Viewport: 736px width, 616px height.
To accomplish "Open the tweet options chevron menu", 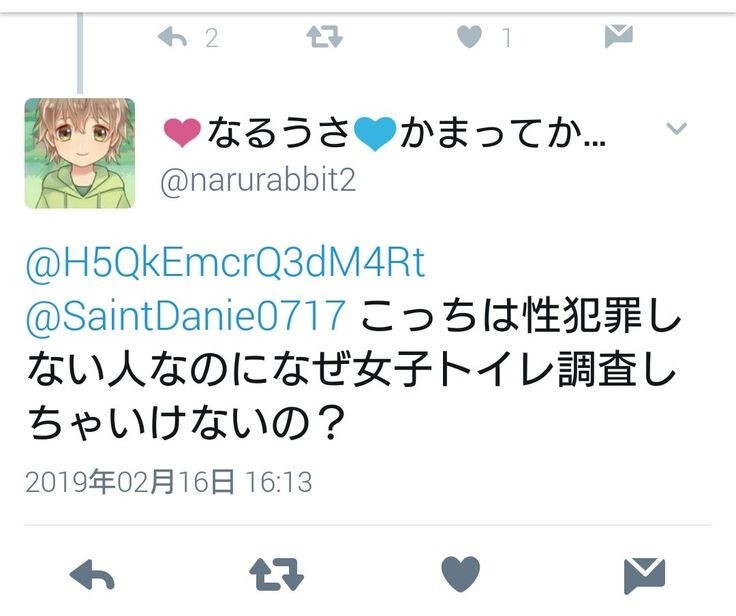I will [676, 128].
